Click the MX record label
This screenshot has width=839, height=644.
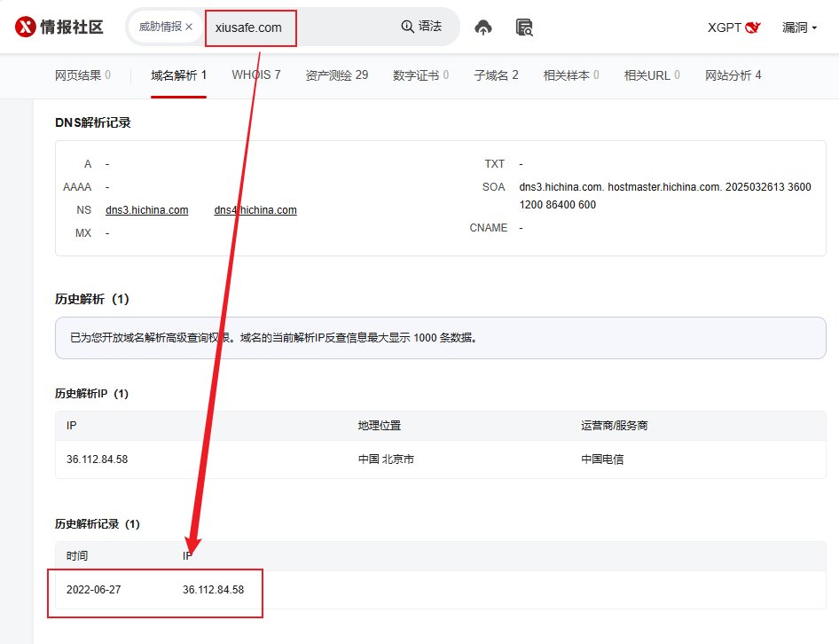click(83, 233)
